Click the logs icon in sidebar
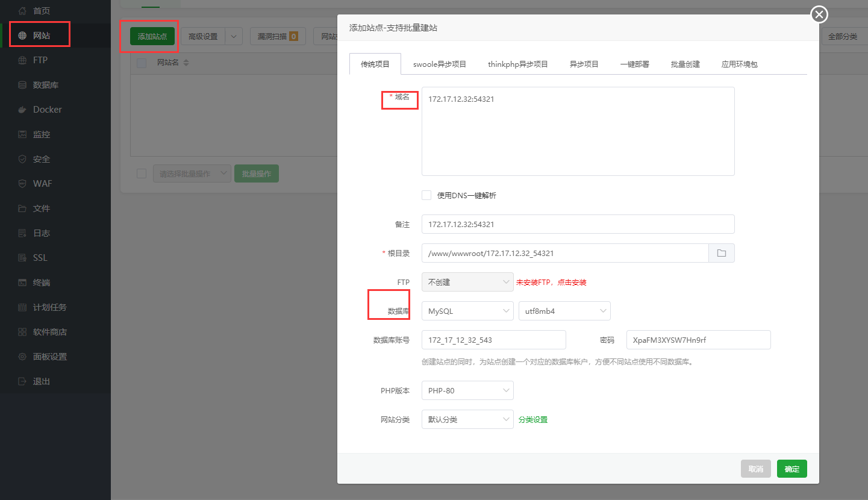 [x=22, y=233]
